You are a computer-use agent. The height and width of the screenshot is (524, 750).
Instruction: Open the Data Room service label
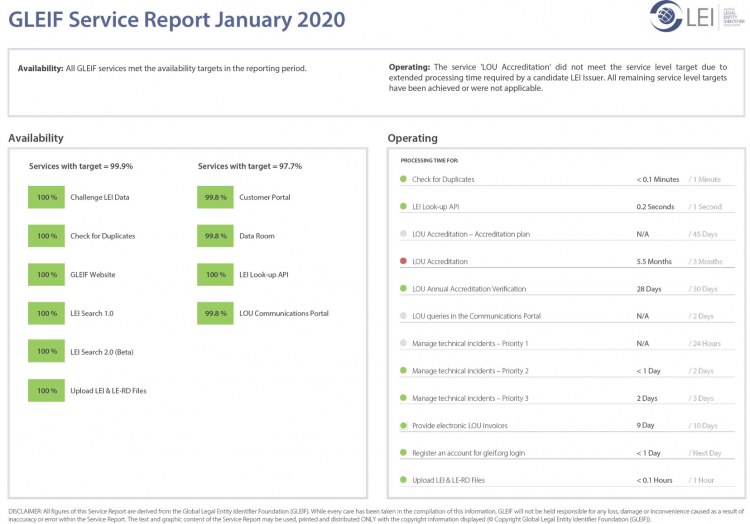(x=256, y=236)
